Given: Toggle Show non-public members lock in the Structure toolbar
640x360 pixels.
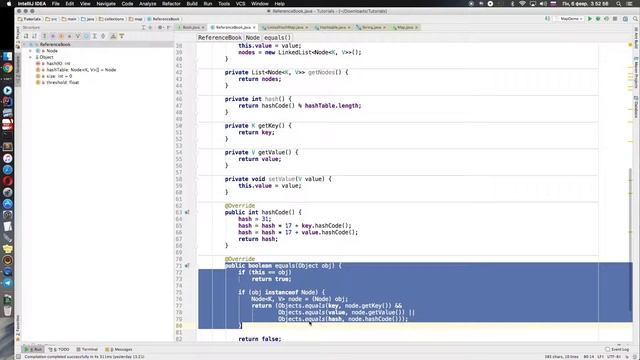Looking at the screenshot, I should point(69,36).
